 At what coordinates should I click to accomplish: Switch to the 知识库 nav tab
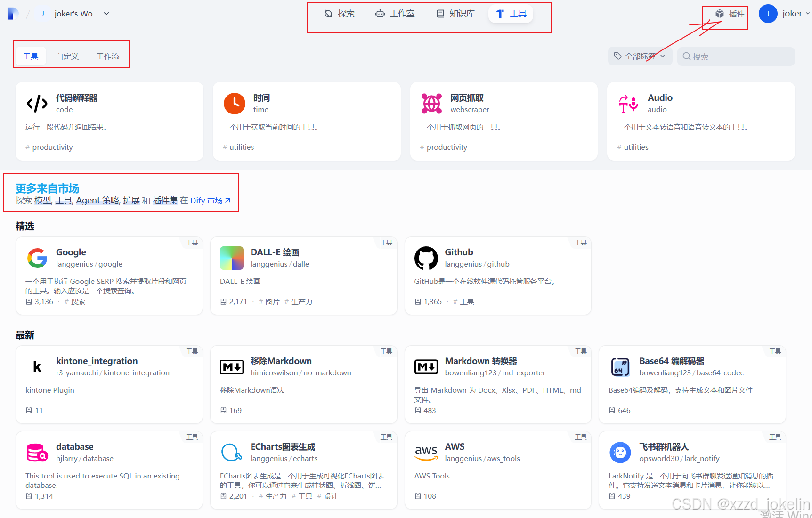click(455, 14)
